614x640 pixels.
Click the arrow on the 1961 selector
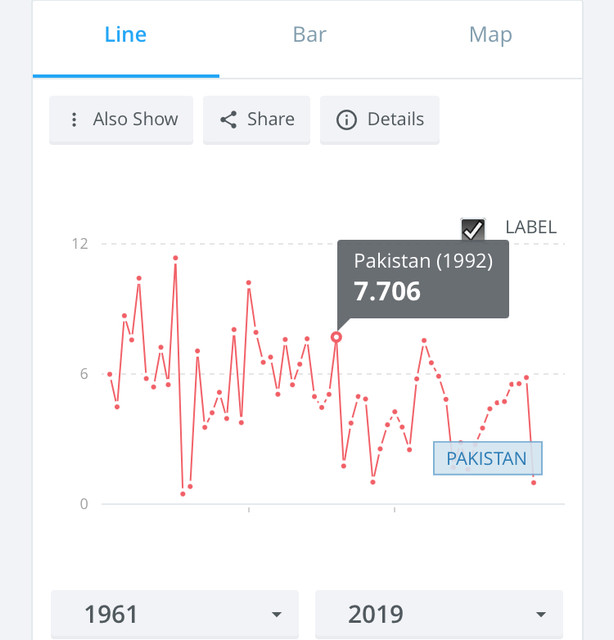tap(277, 615)
